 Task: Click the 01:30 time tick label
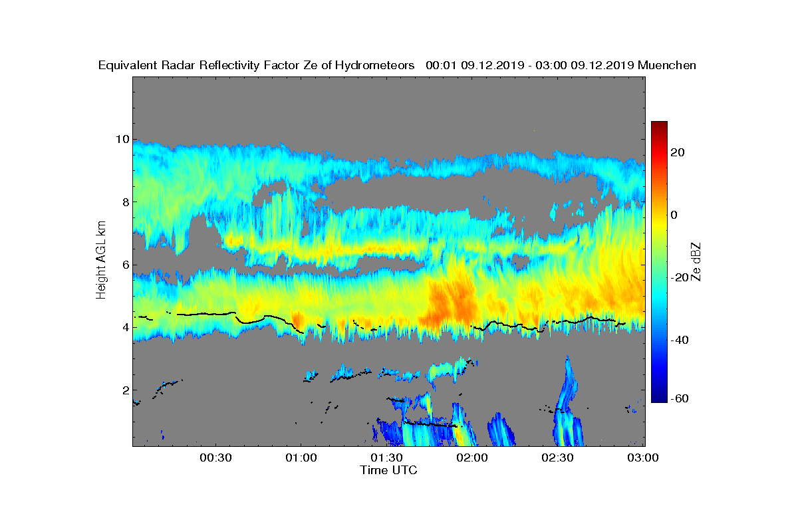(x=386, y=458)
